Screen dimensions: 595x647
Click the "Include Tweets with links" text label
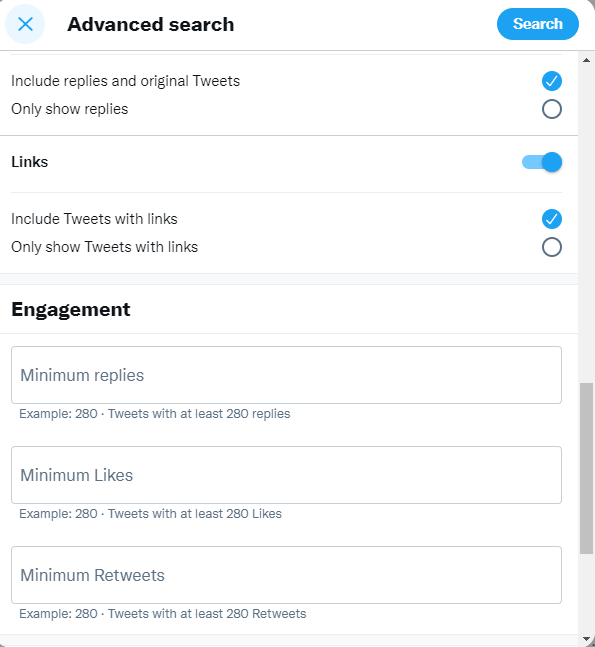(94, 219)
